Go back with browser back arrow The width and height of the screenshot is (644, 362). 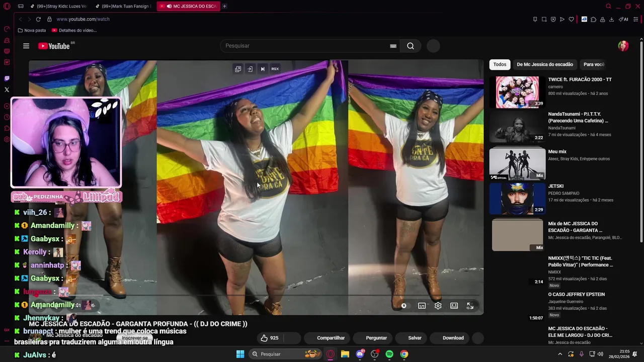pos(20,19)
